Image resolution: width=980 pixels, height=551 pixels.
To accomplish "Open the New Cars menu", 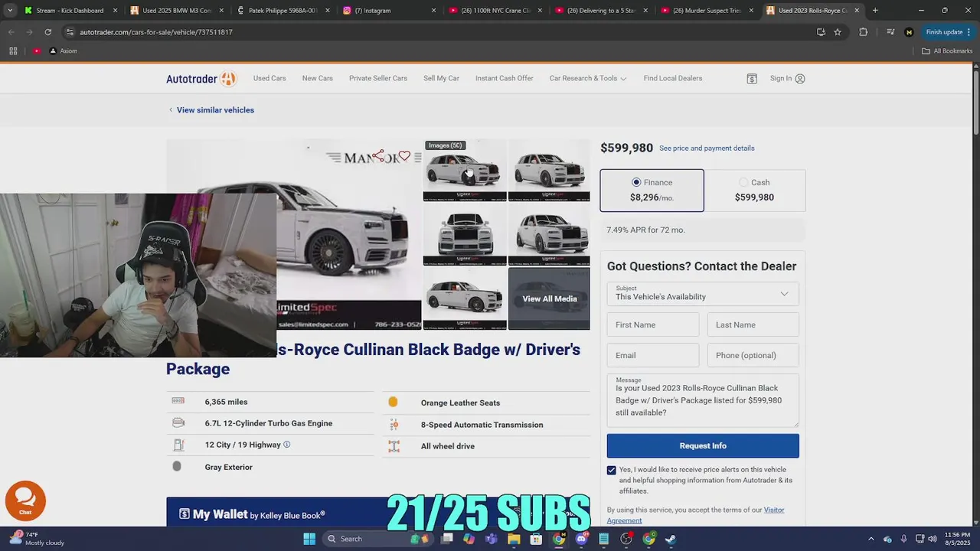I will point(317,78).
